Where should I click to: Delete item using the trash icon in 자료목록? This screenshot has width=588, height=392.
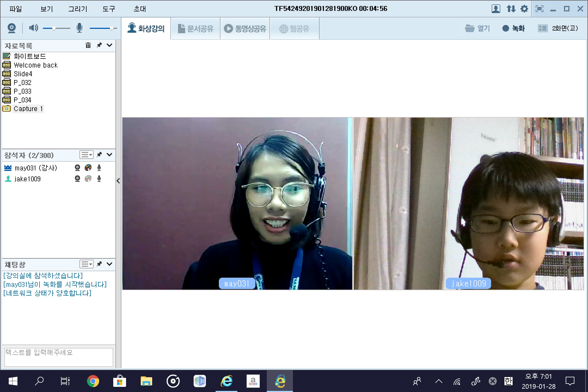point(88,45)
